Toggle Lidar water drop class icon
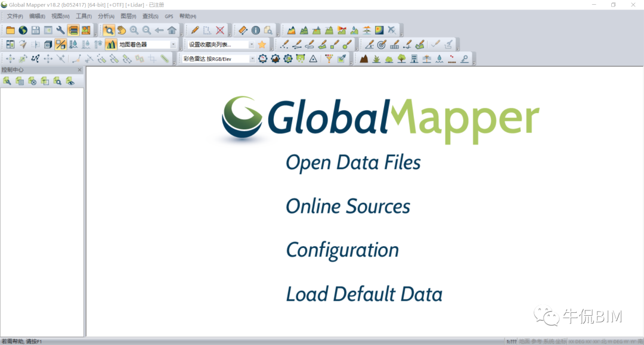The image size is (644, 345). point(439,58)
